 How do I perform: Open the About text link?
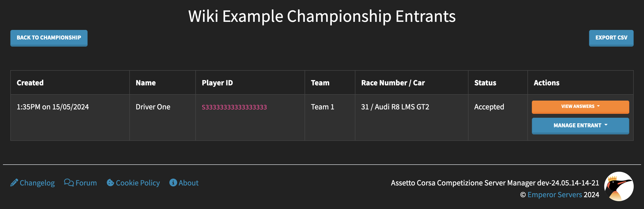188,183
